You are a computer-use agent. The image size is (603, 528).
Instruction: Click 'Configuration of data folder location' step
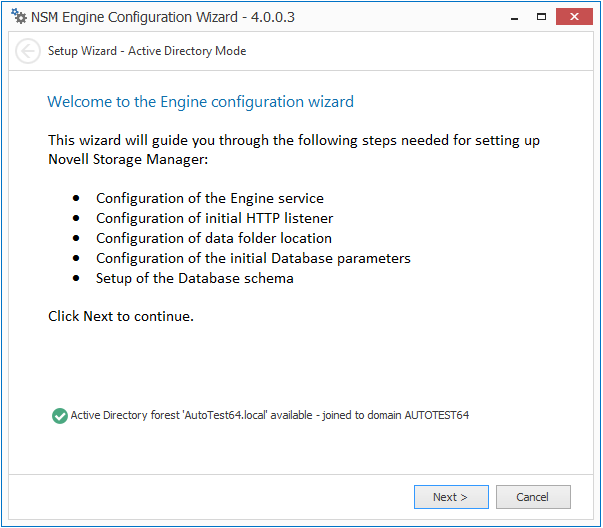tap(214, 238)
